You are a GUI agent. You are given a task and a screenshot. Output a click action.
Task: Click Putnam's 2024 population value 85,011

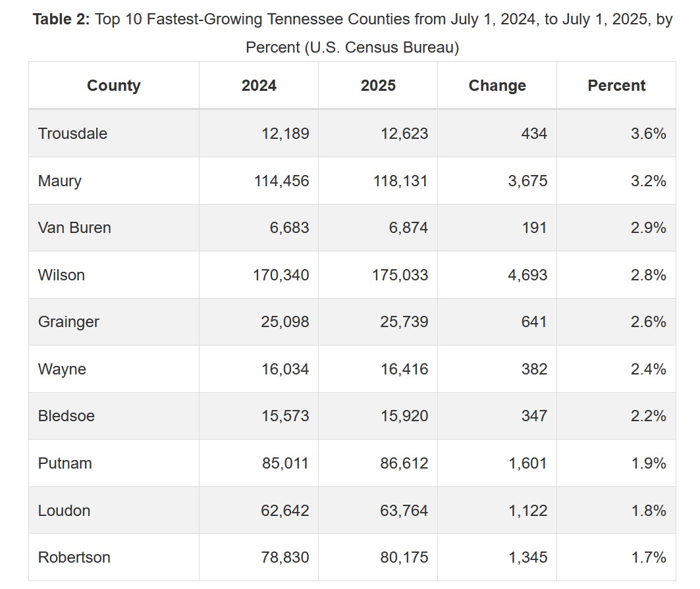click(284, 463)
